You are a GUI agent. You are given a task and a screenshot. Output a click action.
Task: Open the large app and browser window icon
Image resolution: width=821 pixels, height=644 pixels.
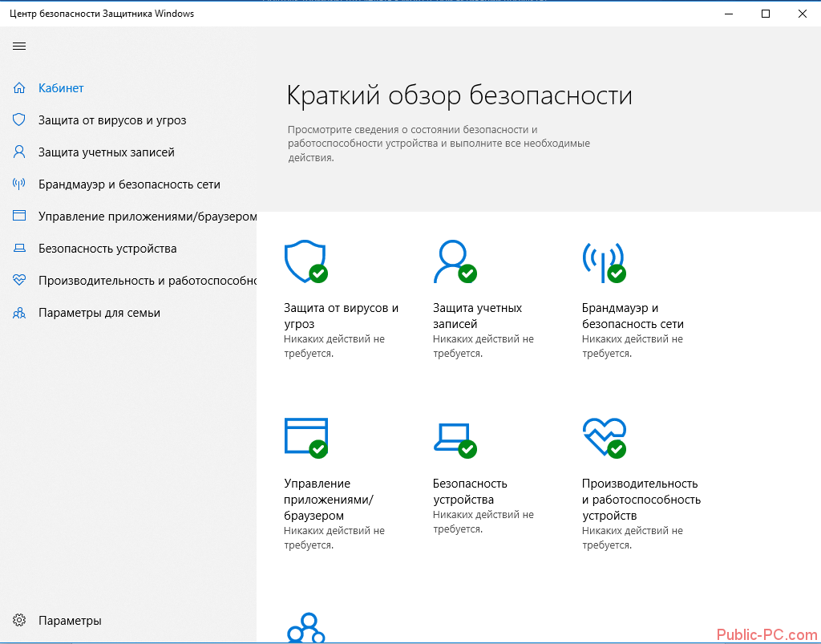[305, 438]
